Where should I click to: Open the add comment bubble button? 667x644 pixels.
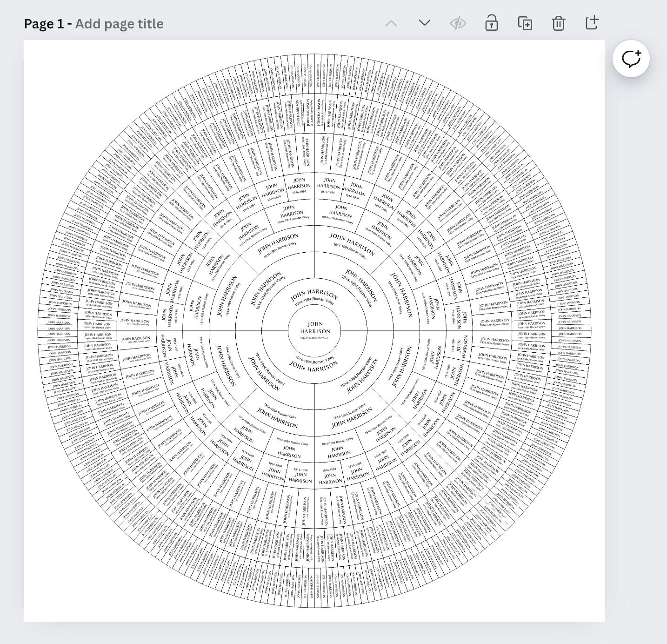click(x=631, y=59)
